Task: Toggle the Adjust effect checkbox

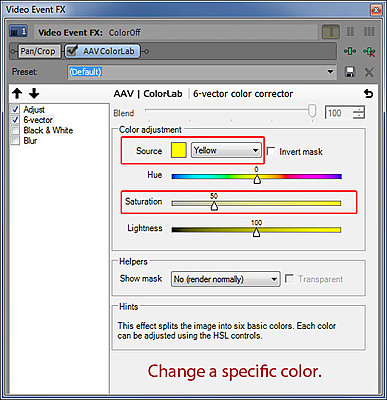Action: (15, 109)
